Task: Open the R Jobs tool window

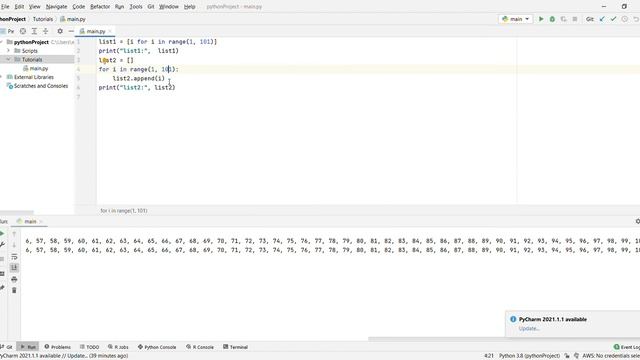Action: click(118, 347)
